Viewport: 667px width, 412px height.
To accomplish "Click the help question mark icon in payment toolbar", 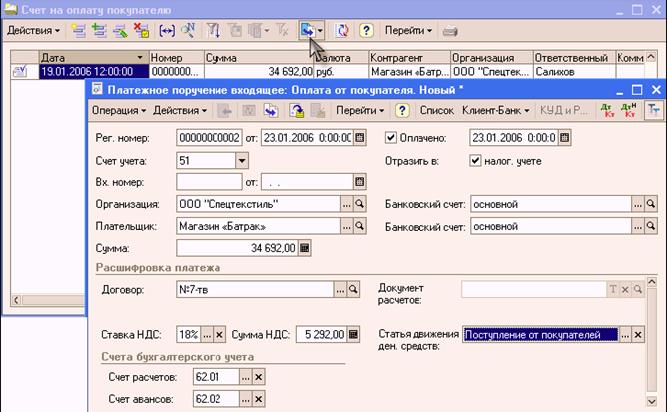I will click(402, 111).
